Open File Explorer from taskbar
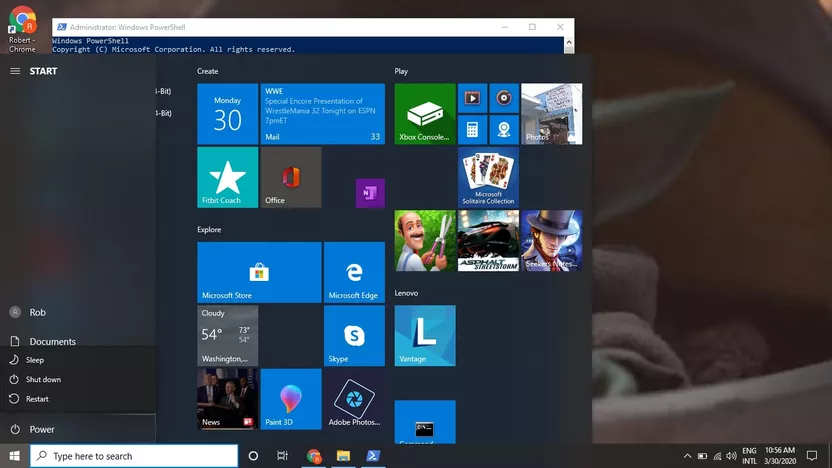This screenshot has height=468, width=832. click(343, 456)
